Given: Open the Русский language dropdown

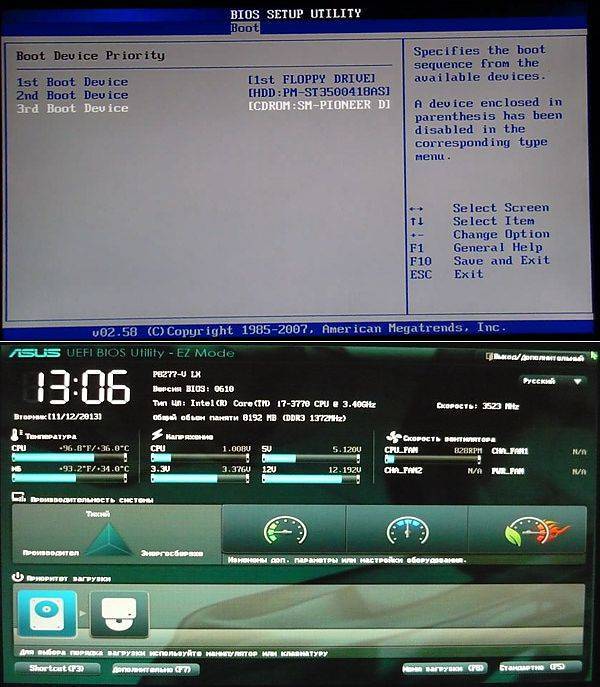Looking at the screenshot, I should pyautogui.click(x=554, y=381).
